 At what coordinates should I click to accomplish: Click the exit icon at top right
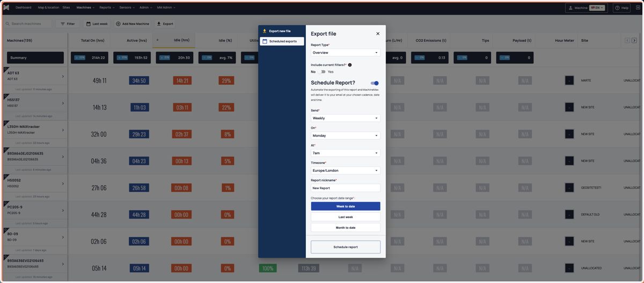[x=638, y=8]
